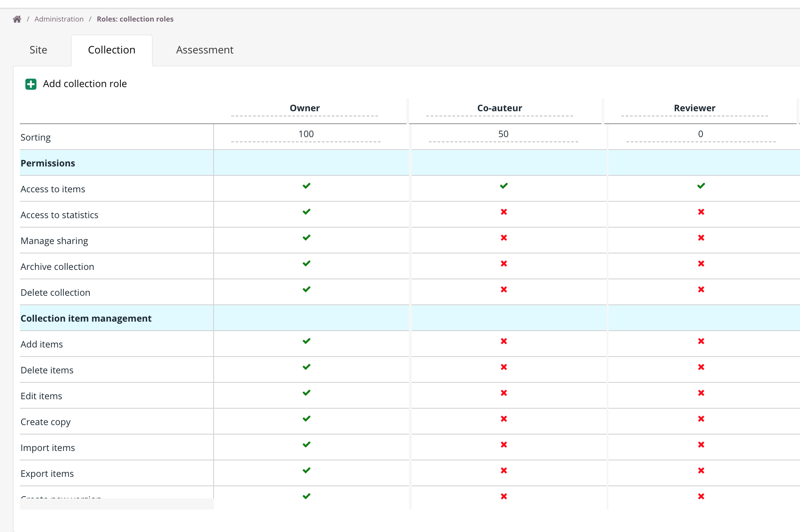This screenshot has width=800, height=532.
Task: Toggle Owner's Access to statistics permission
Action: (306, 212)
